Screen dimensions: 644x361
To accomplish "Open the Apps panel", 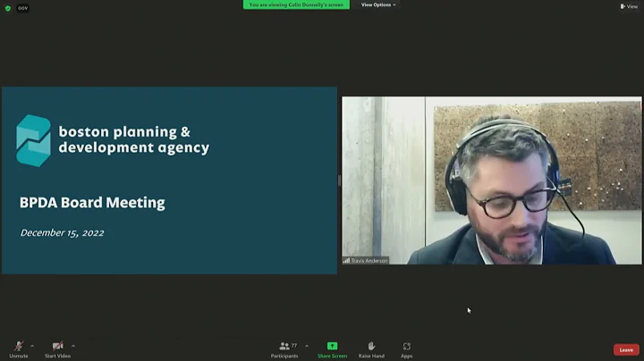I will pos(407,349).
